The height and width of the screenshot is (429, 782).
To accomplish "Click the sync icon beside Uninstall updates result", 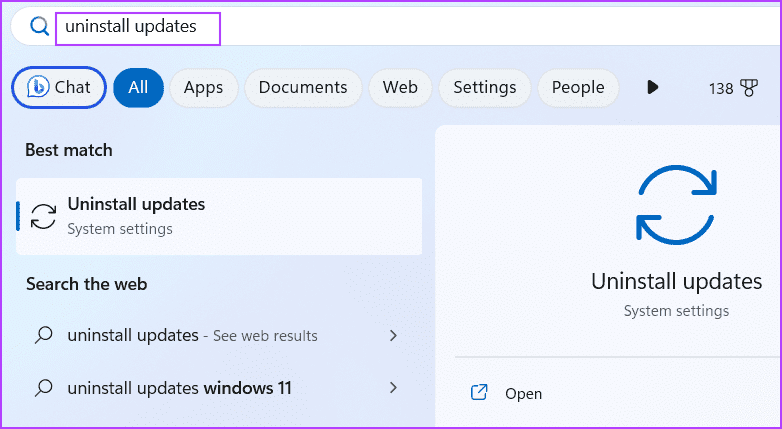I will (x=43, y=216).
